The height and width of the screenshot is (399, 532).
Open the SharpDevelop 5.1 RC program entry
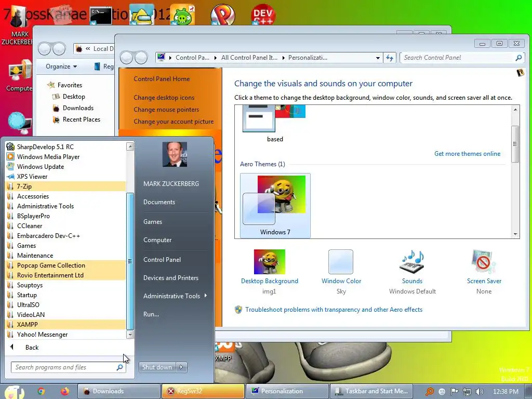[x=66, y=147]
